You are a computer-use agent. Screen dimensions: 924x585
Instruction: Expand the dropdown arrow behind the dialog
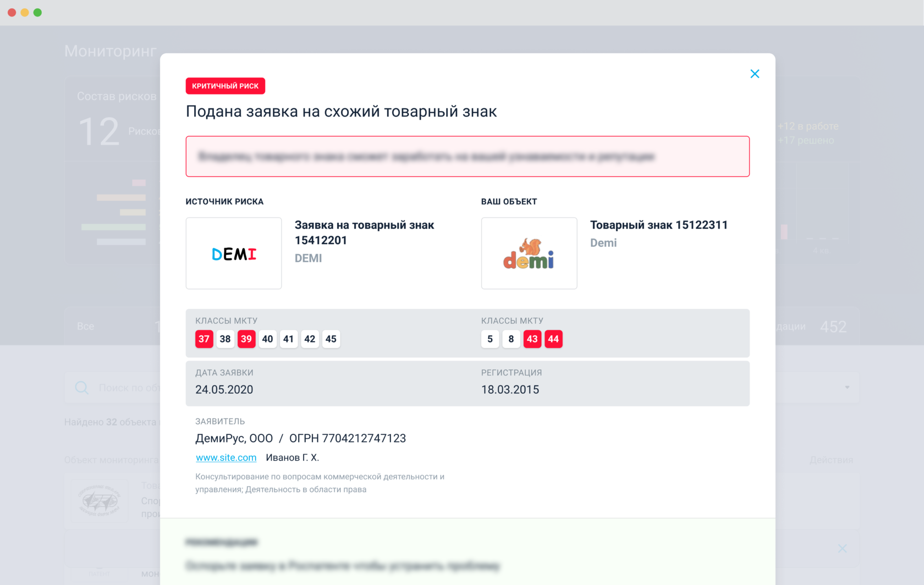click(847, 388)
